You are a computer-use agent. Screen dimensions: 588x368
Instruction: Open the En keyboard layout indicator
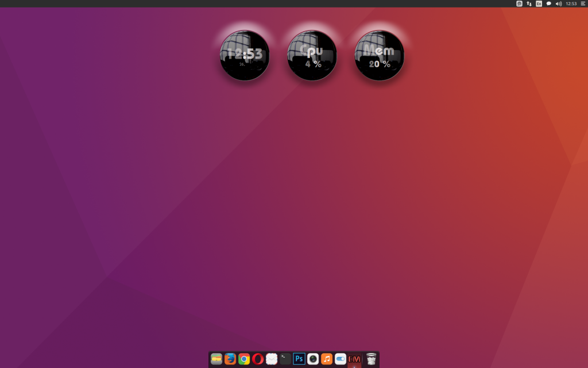pyautogui.click(x=539, y=4)
